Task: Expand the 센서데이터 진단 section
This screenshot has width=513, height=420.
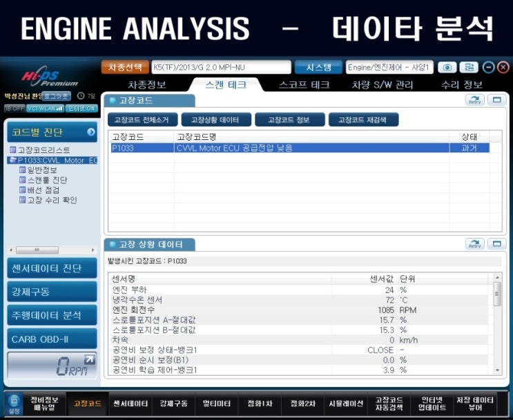Action: tap(52, 268)
